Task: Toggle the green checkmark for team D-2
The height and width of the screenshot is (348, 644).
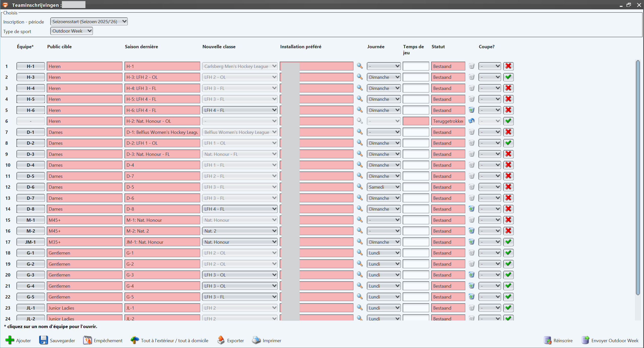Action: (x=508, y=143)
